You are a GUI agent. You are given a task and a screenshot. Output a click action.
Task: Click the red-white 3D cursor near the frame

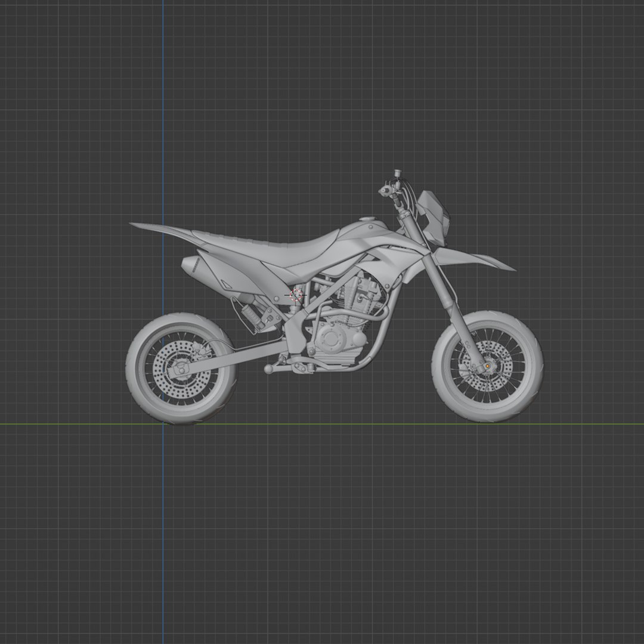pyautogui.click(x=296, y=295)
